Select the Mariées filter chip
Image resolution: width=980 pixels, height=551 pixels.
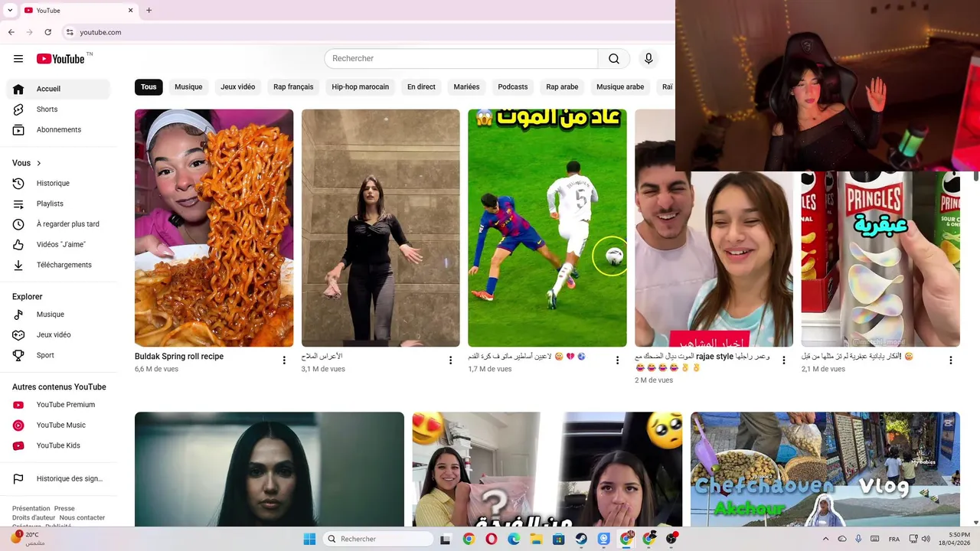point(466,87)
